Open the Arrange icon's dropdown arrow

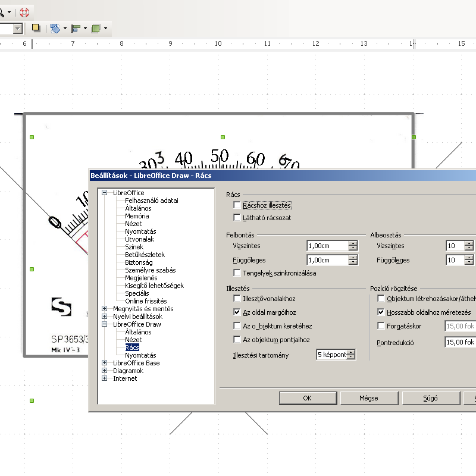point(105,28)
